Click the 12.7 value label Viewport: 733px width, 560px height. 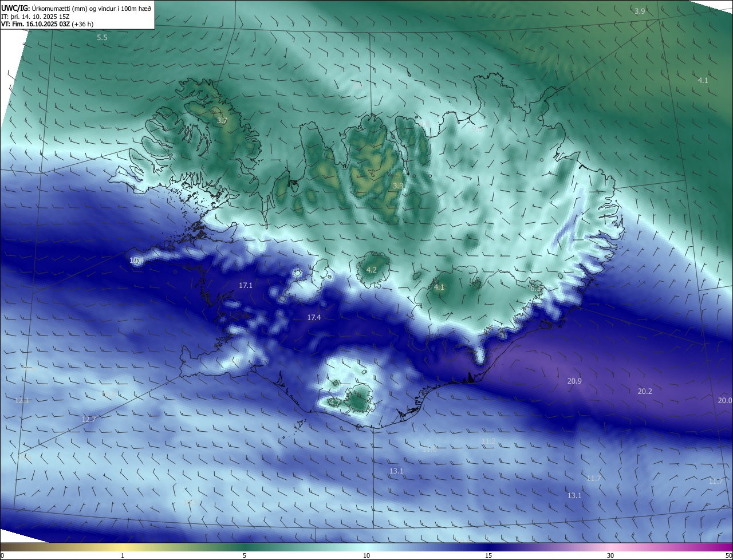[89, 419]
